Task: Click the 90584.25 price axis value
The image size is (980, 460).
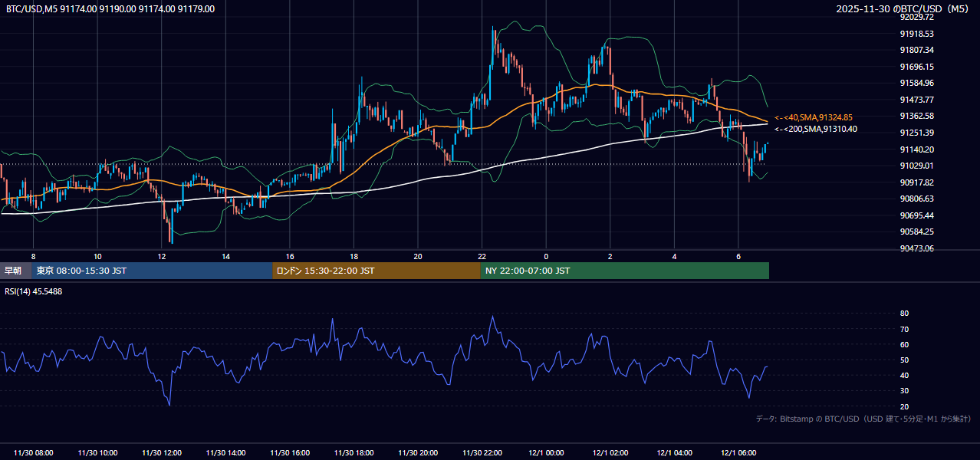Action: coord(916,232)
